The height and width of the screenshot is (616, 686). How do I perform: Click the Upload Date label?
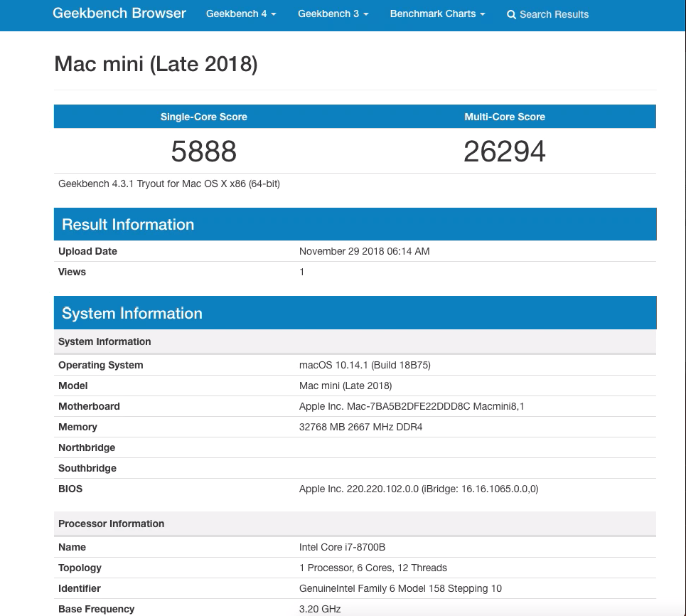[x=87, y=251]
